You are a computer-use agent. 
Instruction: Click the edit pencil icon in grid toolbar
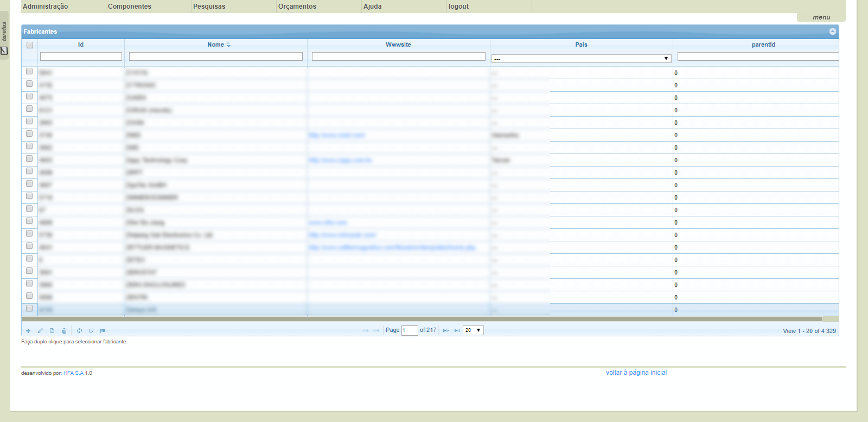(x=40, y=331)
